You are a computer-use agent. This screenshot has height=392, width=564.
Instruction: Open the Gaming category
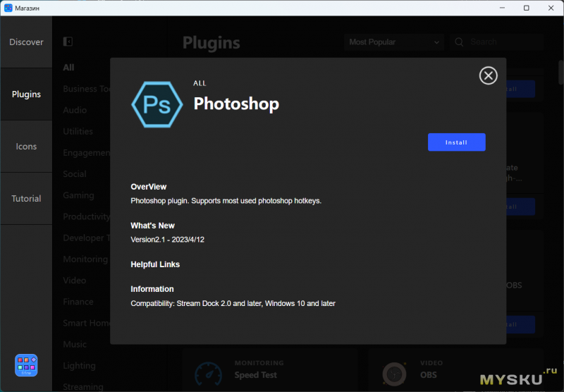[x=78, y=195]
